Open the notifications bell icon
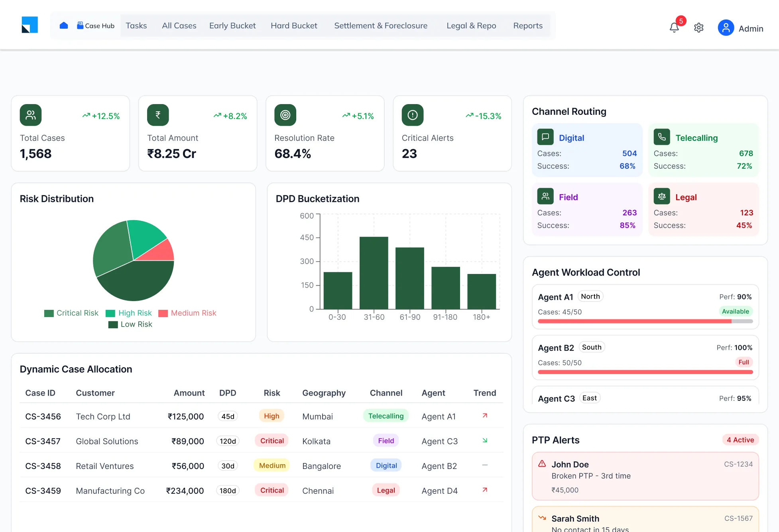 674,28
